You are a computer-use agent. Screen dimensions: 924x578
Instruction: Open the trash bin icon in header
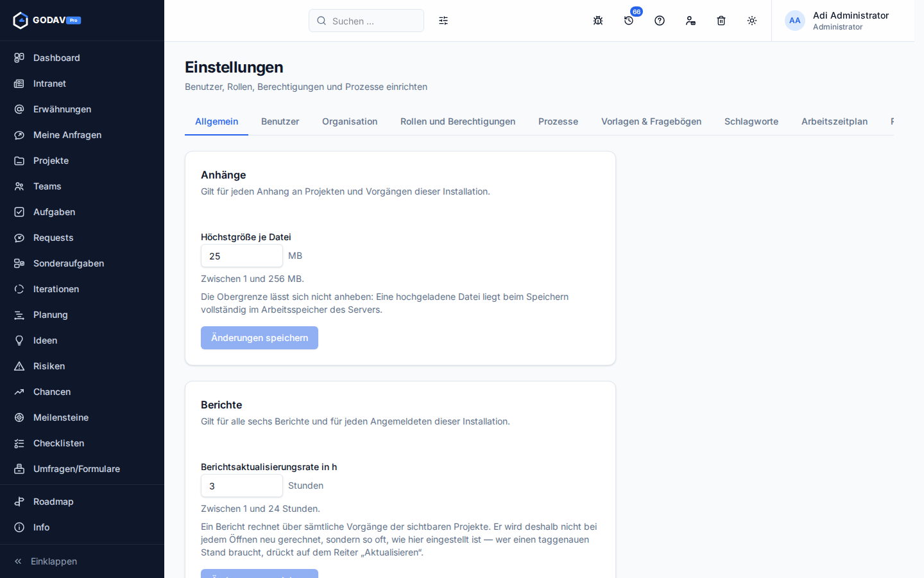click(x=721, y=21)
